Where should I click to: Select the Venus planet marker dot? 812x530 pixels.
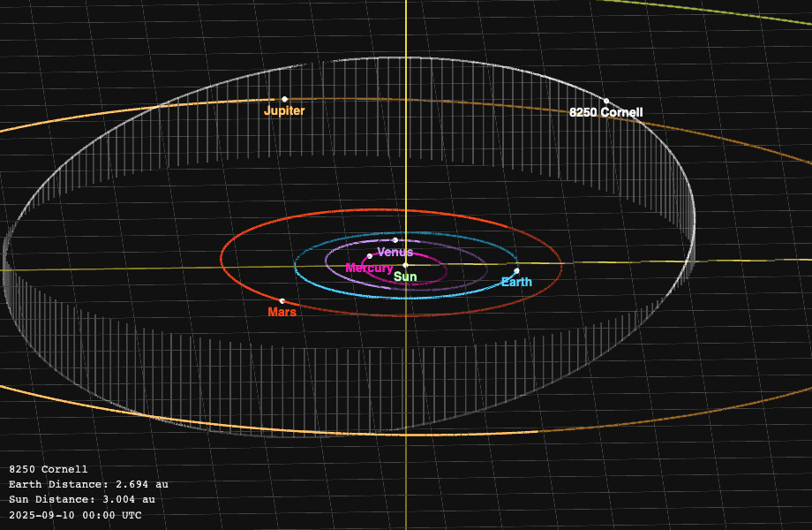pos(395,240)
